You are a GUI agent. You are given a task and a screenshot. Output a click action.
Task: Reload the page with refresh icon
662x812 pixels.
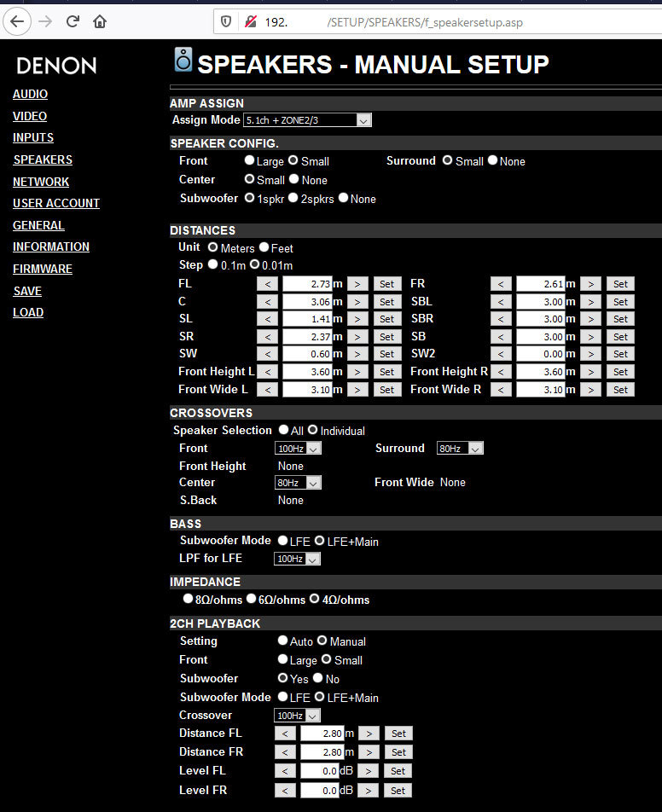(73, 22)
